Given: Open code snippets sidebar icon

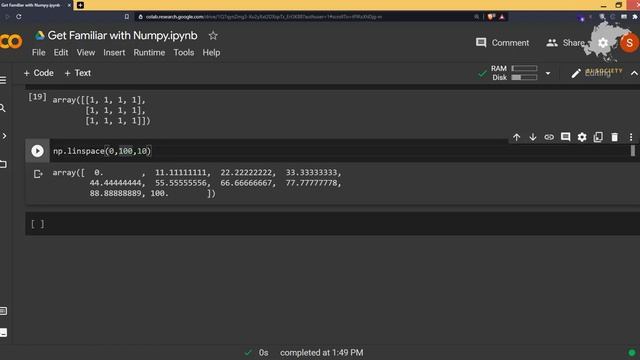Looking at the screenshot, I should point(4,136).
